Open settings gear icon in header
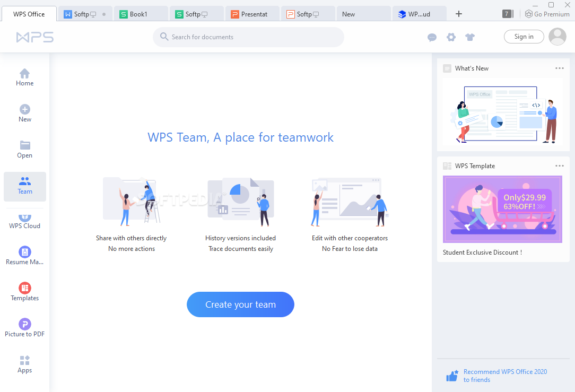Image resolution: width=575 pixels, height=392 pixels. 451,37
